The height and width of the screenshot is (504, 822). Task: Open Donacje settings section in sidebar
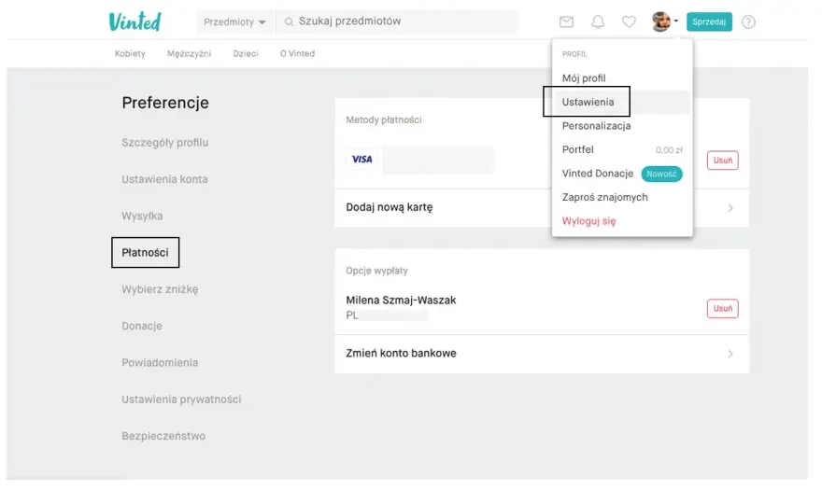click(142, 326)
